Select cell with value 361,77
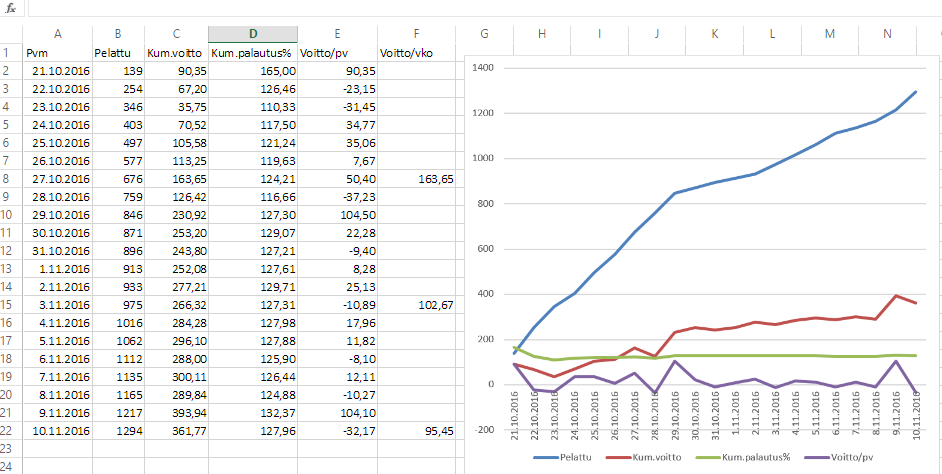The image size is (942, 474). tap(176, 431)
